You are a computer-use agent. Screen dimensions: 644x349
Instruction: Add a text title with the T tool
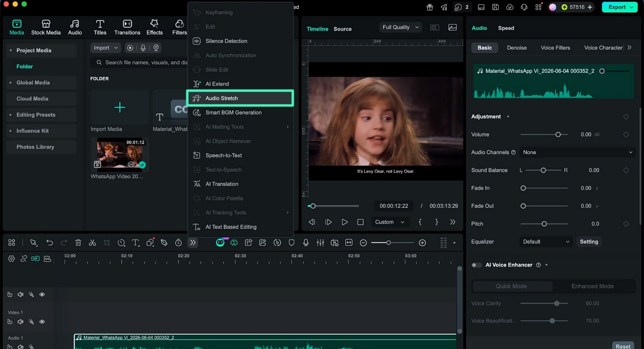tap(135, 243)
